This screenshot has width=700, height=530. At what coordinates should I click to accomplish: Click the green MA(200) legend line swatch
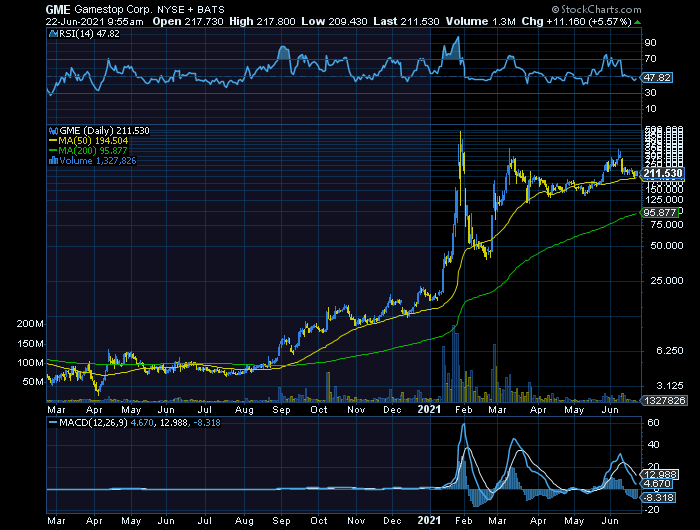click(54, 151)
